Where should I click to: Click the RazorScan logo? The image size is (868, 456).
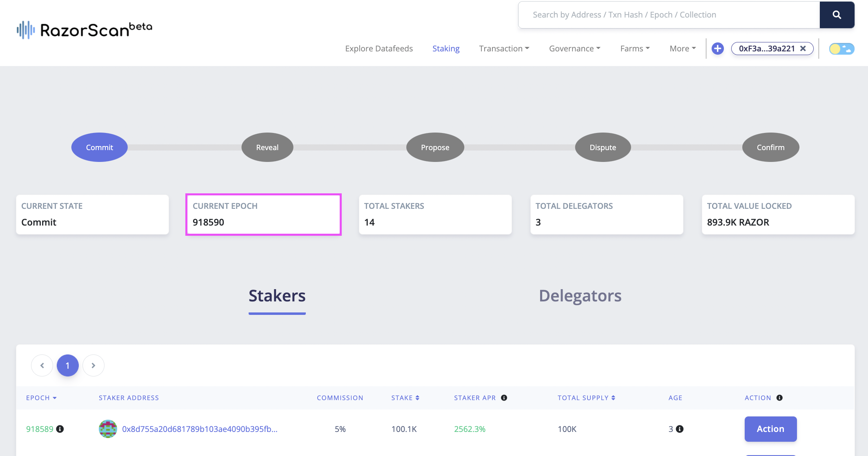(85, 30)
